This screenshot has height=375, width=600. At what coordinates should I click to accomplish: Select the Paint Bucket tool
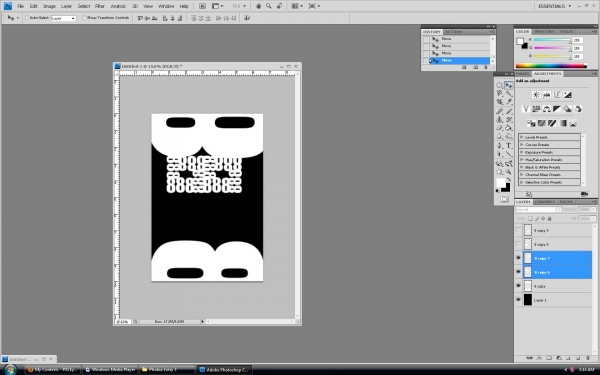tap(509, 128)
